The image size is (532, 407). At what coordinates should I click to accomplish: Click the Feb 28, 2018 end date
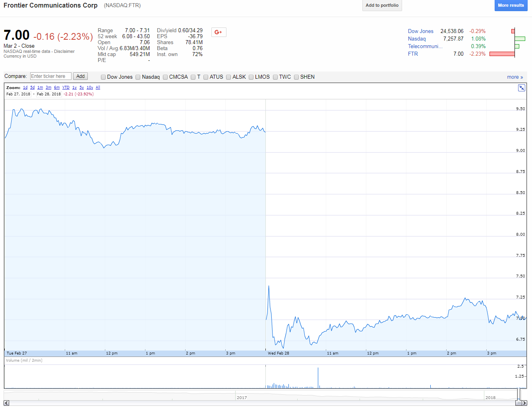pyautogui.click(x=49, y=94)
